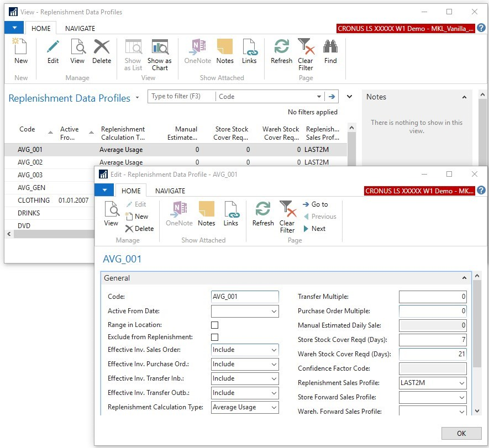The width and height of the screenshot is (489, 448).
Task: Expand Effective Inv. Sales Order dropdown
Action: tap(274, 350)
